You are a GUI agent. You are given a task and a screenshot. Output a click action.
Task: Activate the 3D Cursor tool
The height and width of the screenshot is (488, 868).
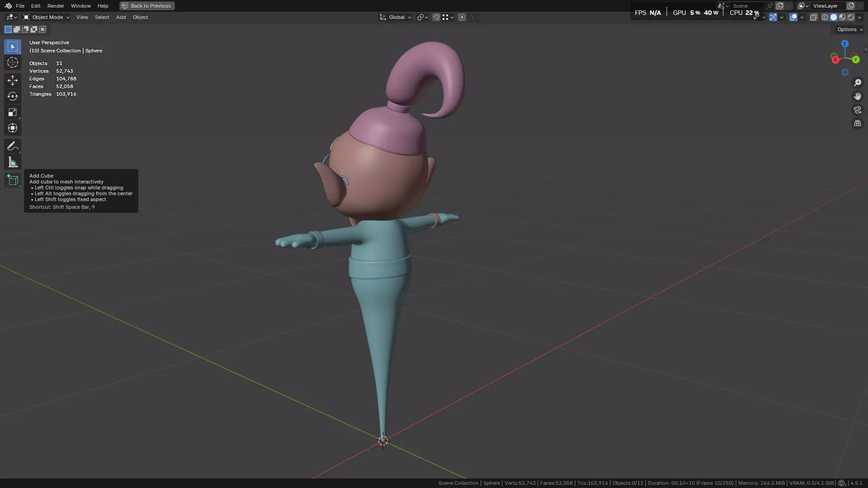pos(13,62)
